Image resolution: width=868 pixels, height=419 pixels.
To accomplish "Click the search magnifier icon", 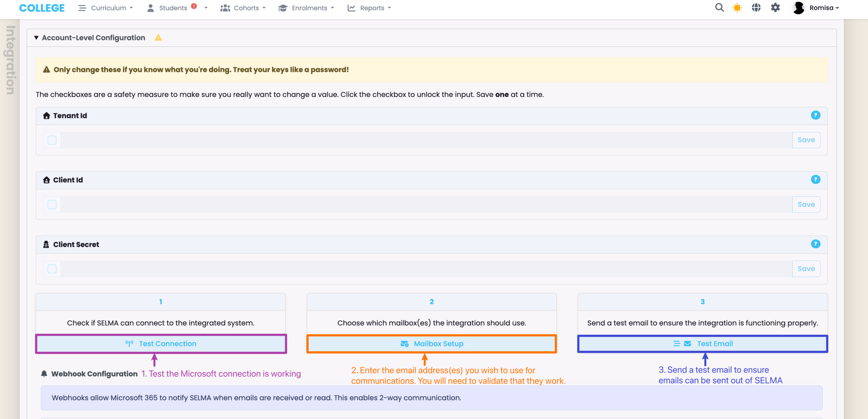I will pos(719,7).
